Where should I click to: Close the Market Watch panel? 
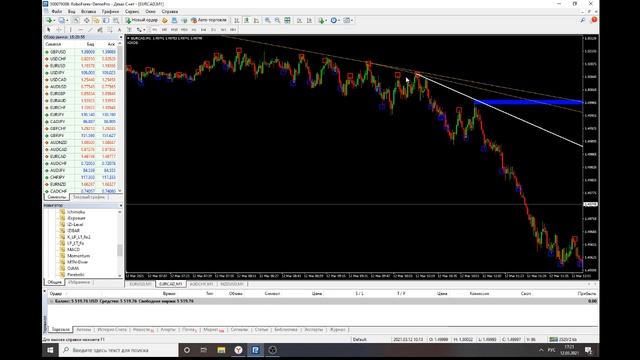[x=121, y=37]
